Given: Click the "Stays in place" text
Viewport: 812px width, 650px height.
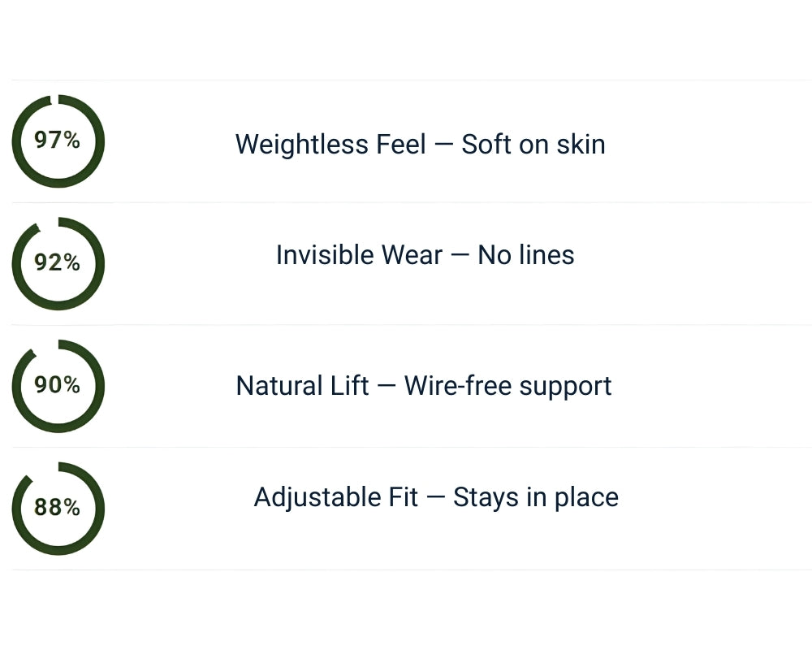Looking at the screenshot, I should (x=536, y=496).
